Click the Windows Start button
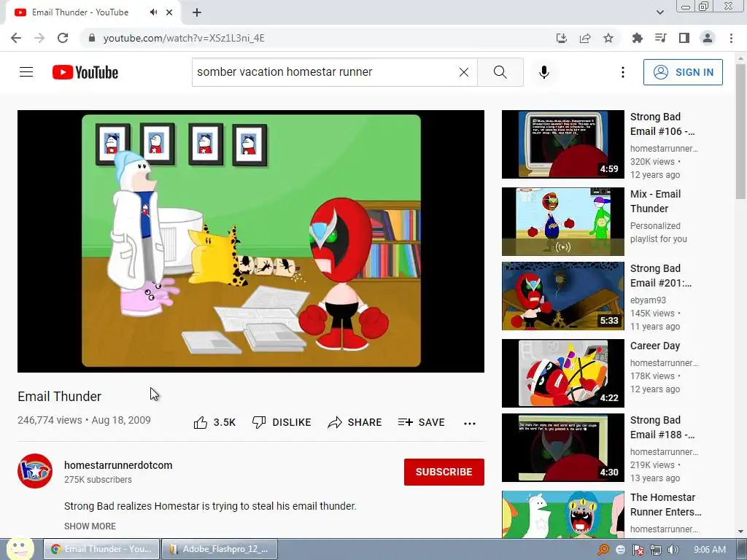747x560 pixels. pos(20,548)
